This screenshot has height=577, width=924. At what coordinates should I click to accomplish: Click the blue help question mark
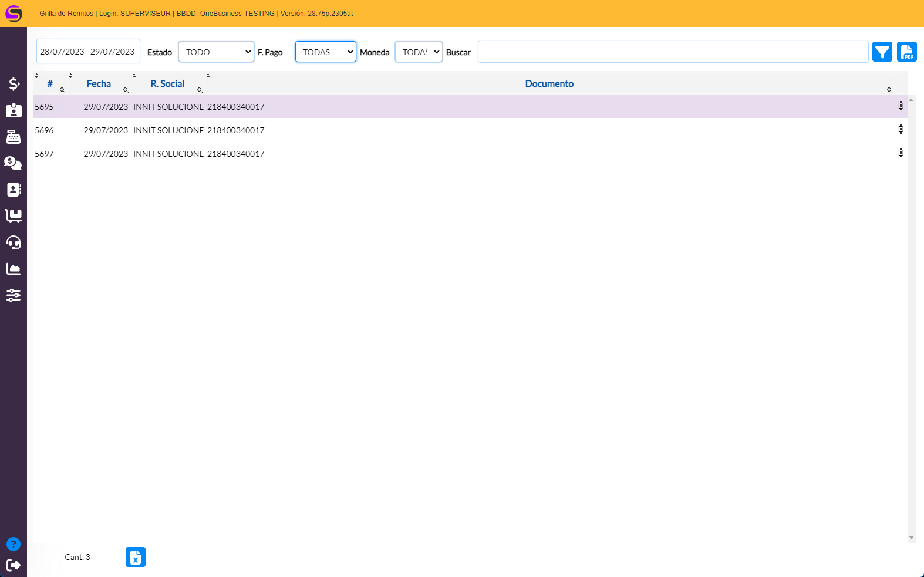14,544
